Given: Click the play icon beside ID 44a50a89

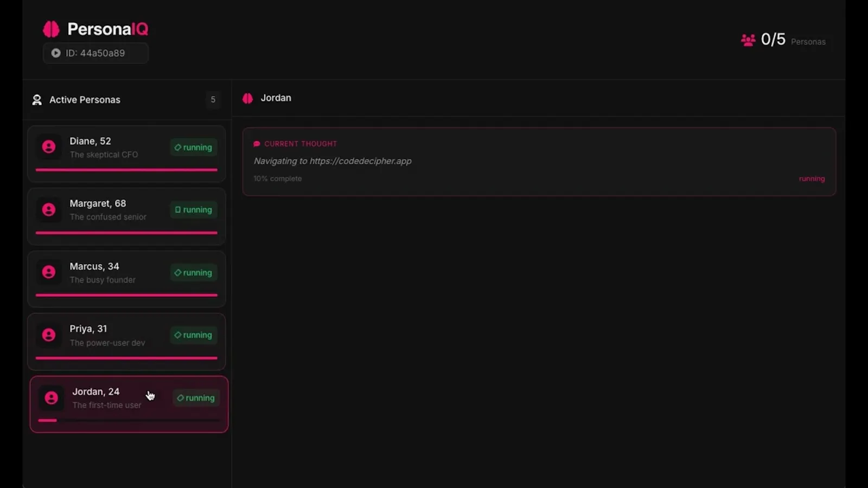Looking at the screenshot, I should (55, 53).
